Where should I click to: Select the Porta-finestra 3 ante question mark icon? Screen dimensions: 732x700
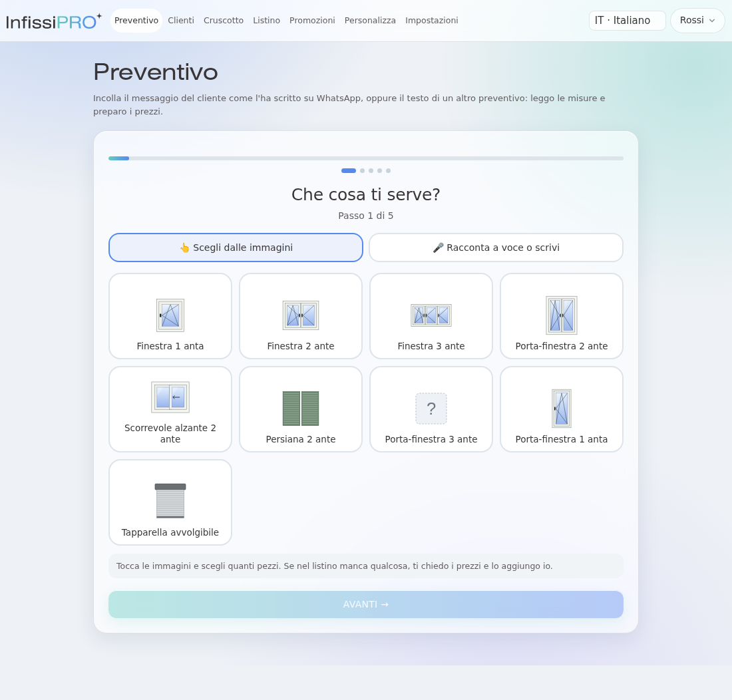pyautogui.click(x=431, y=409)
